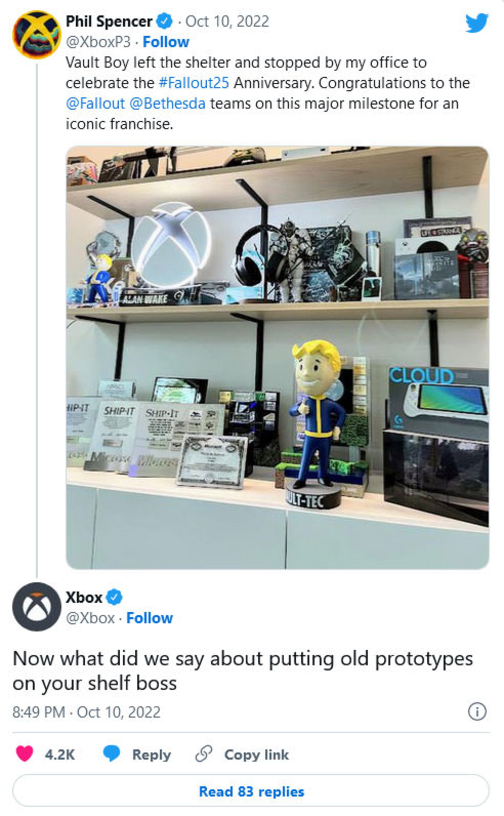Click the Xbox verified badge
The height and width of the screenshot is (816, 504).
click(x=114, y=597)
